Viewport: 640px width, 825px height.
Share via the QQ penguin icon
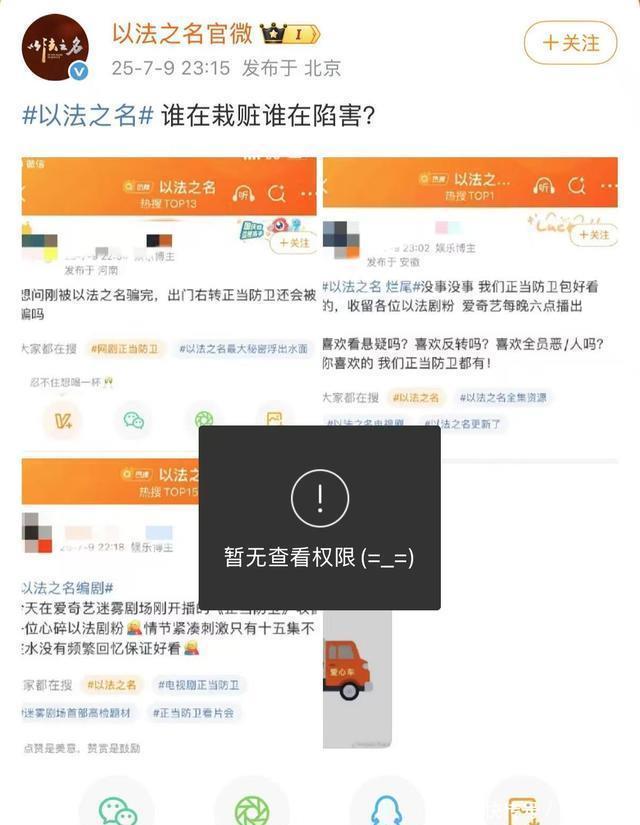coord(386,810)
